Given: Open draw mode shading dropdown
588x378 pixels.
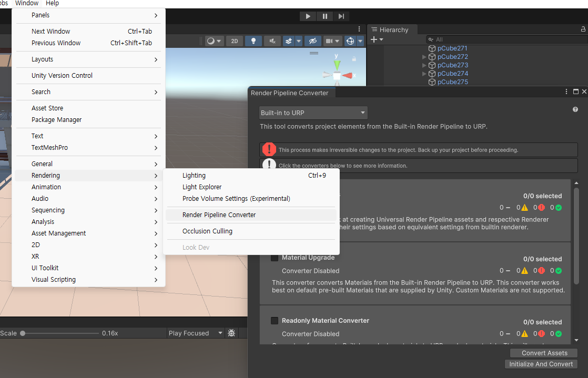Looking at the screenshot, I should click(x=214, y=41).
